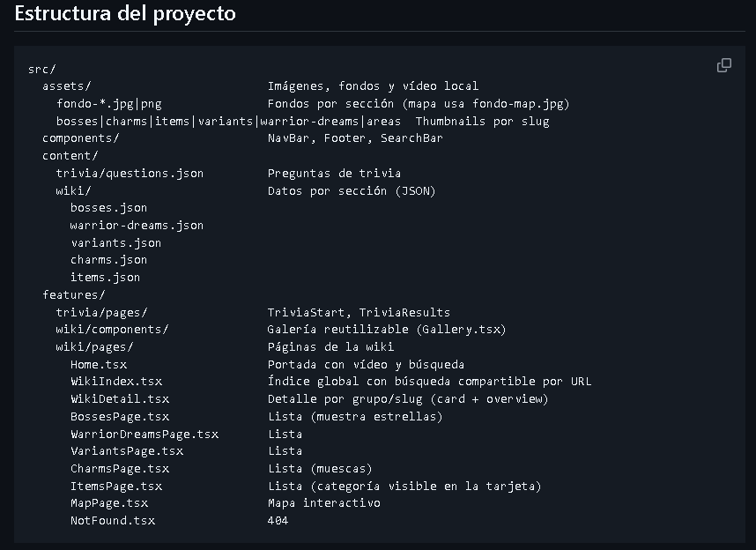Viewport: 756px width, 550px height.
Task: Click the variants.json entry
Action: (116, 243)
